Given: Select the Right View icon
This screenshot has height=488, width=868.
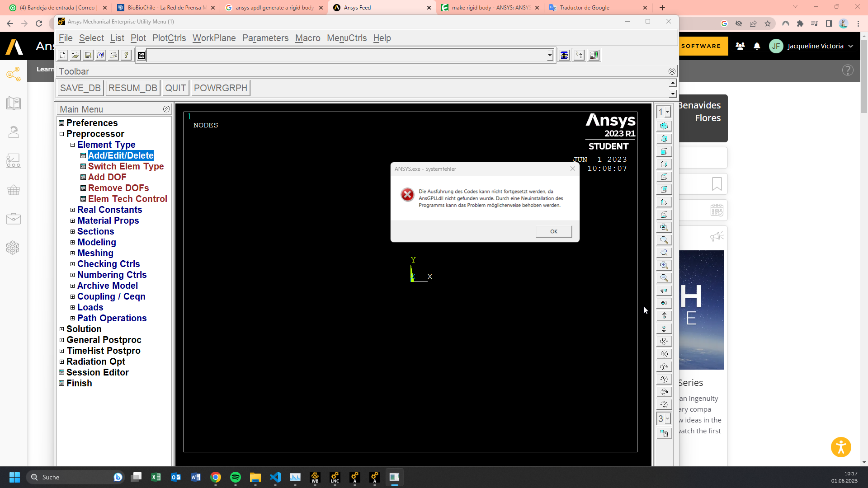Looking at the screenshot, I should [x=664, y=164].
